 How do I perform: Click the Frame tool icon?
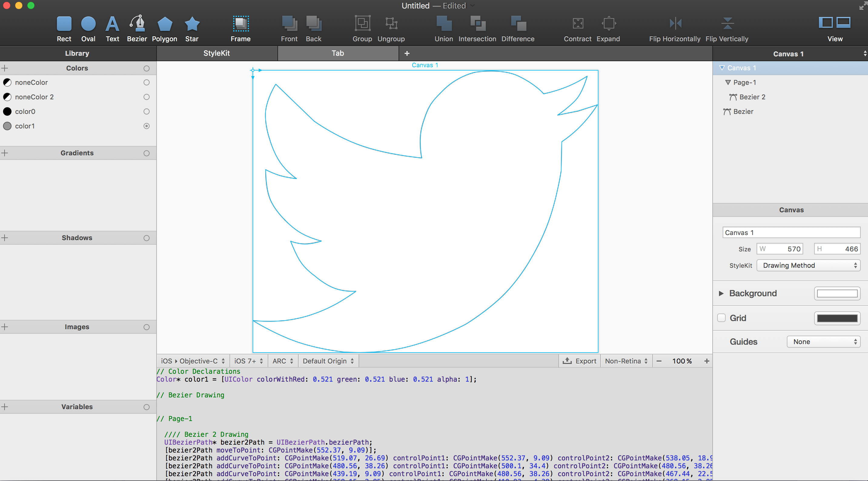click(x=240, y=24)
